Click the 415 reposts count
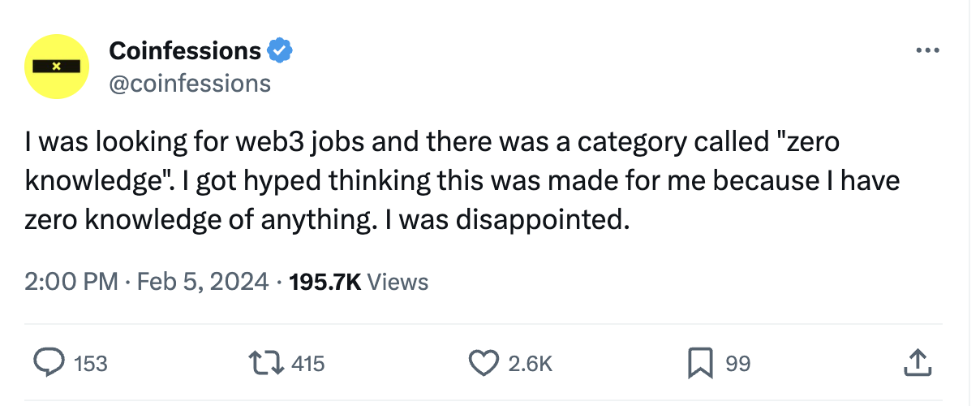The image size is (980, 406). [x=307, y=364]
